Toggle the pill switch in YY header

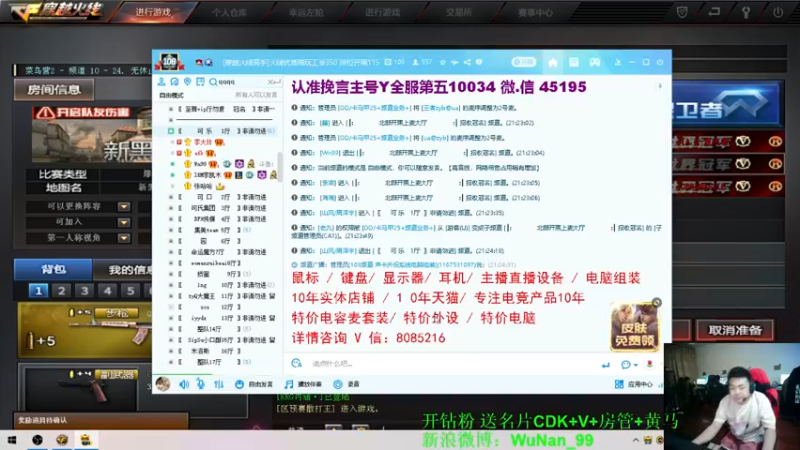coord(523,62)
